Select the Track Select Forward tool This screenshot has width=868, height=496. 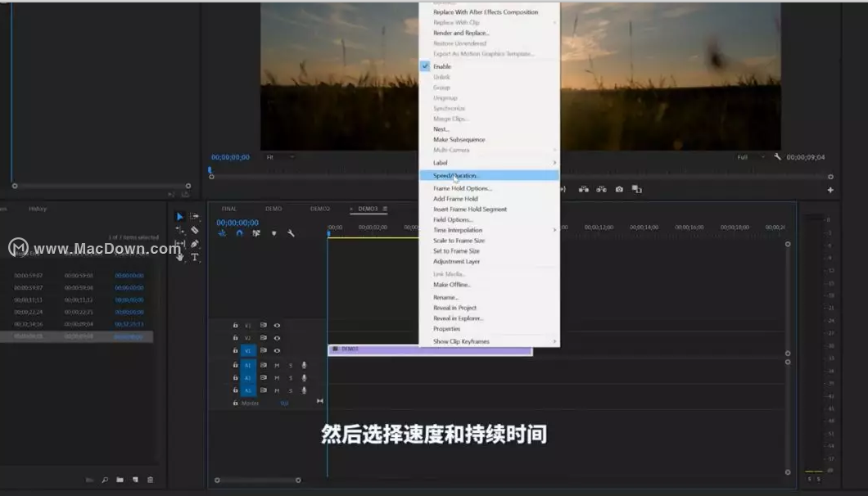coord(194,216)
